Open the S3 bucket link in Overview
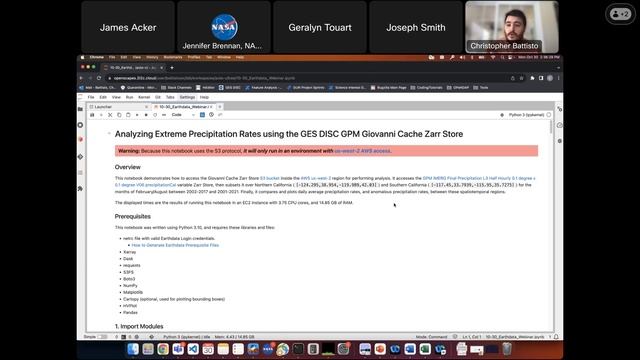The width and height of the screenshot is (640, 360). point(270,178)
